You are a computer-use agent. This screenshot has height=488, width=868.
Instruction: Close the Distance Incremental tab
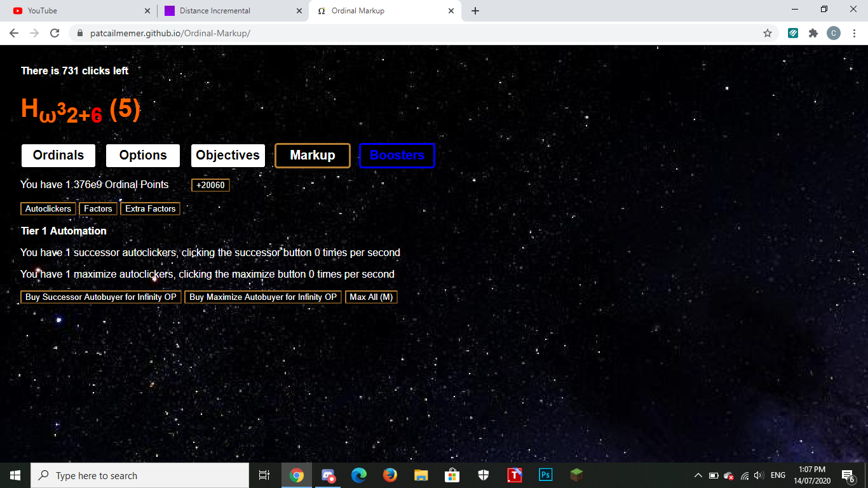click(x=299, y=11)
